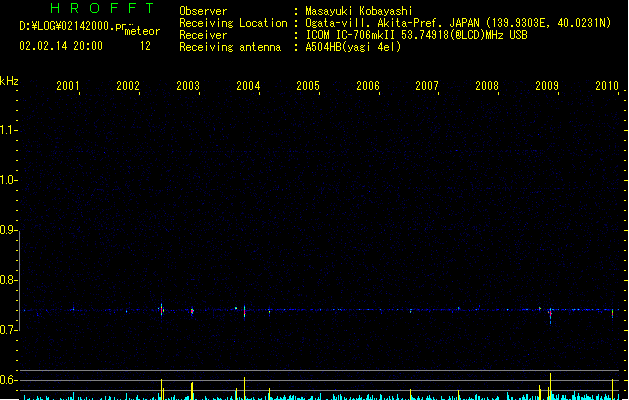Click the 1.1 kHz frequency label
The image size is (629, 400).
pyautogui.click(x=8, y=130)
